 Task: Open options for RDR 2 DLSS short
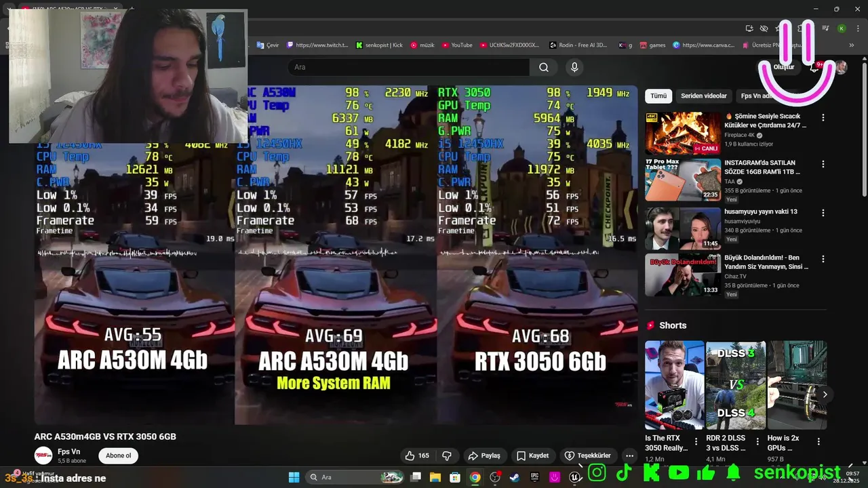point(757,441)
